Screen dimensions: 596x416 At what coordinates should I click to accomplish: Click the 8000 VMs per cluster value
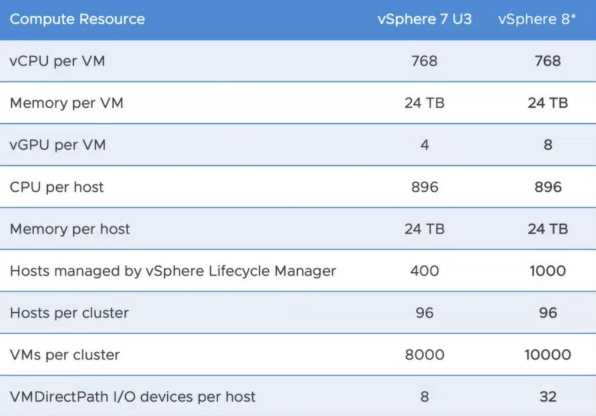coord(425,355)
